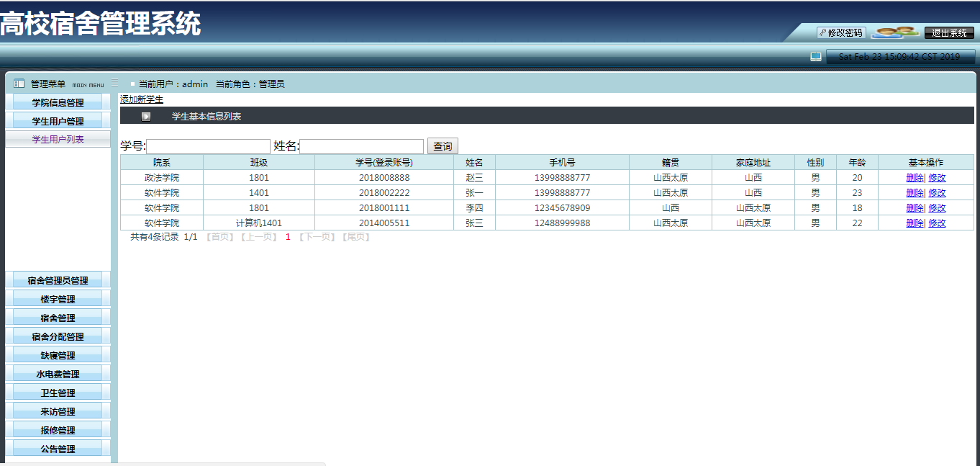Click 下一页 pagination link

click(x=317, y=237)
